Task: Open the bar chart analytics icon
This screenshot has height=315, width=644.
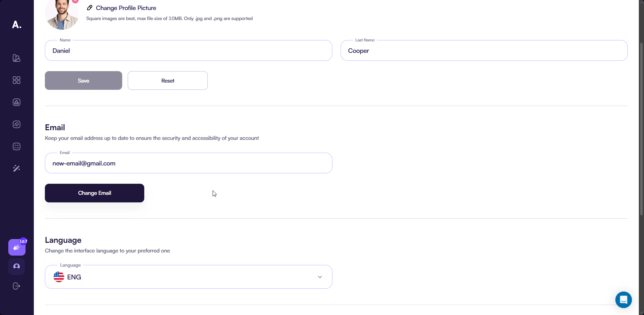Action: point(17,102)
